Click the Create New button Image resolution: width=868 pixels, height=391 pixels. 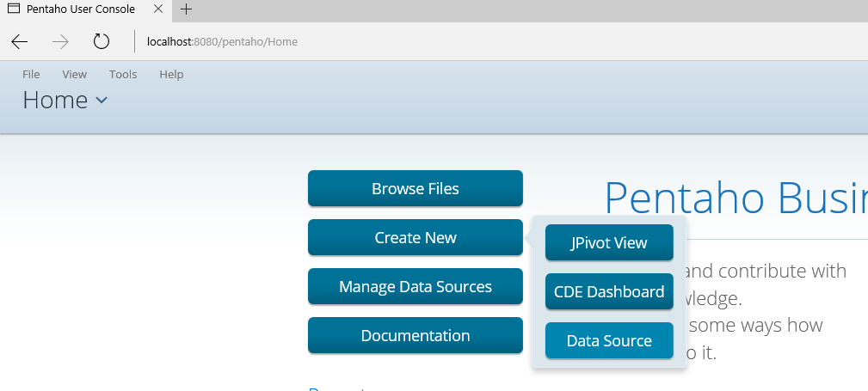[x=416, y=238]
